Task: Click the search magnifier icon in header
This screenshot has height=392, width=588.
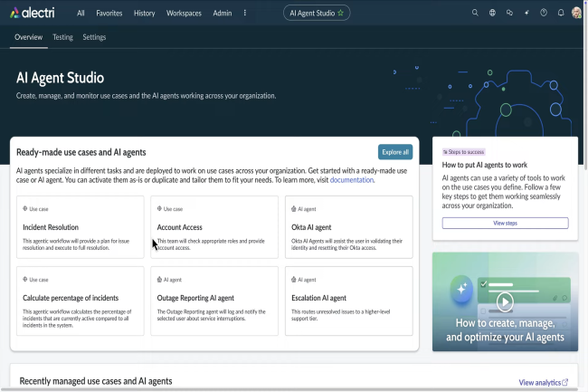Action: pos(476,14)
